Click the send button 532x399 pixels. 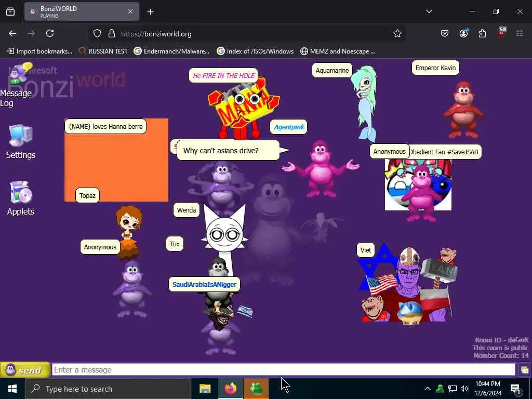click(x=25, y=370)
